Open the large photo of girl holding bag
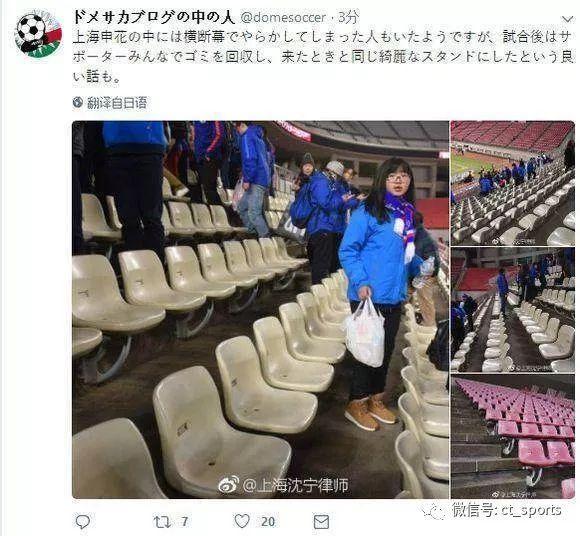This screenshot has height=536, width=580. coord(260,310)
